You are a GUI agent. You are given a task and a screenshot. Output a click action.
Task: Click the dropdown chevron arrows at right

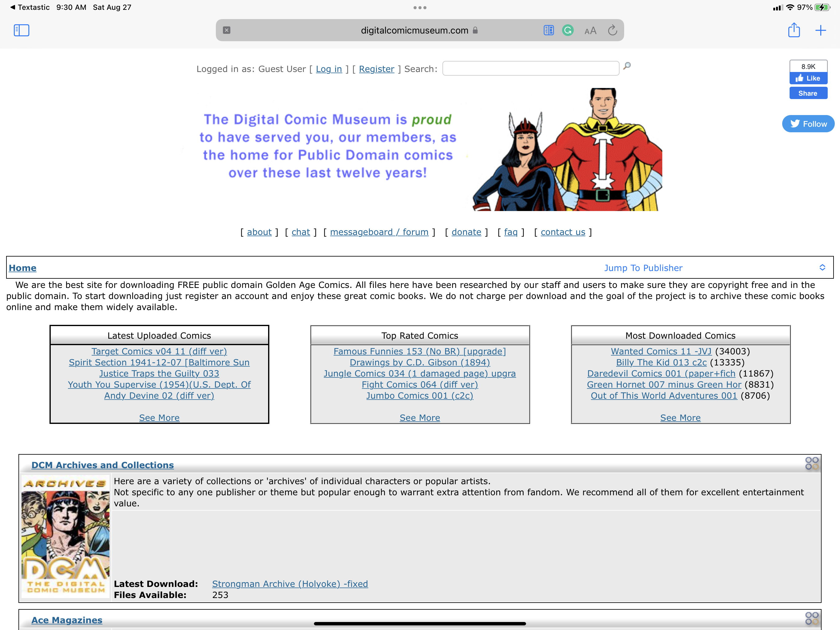click(x=822, y=268)
